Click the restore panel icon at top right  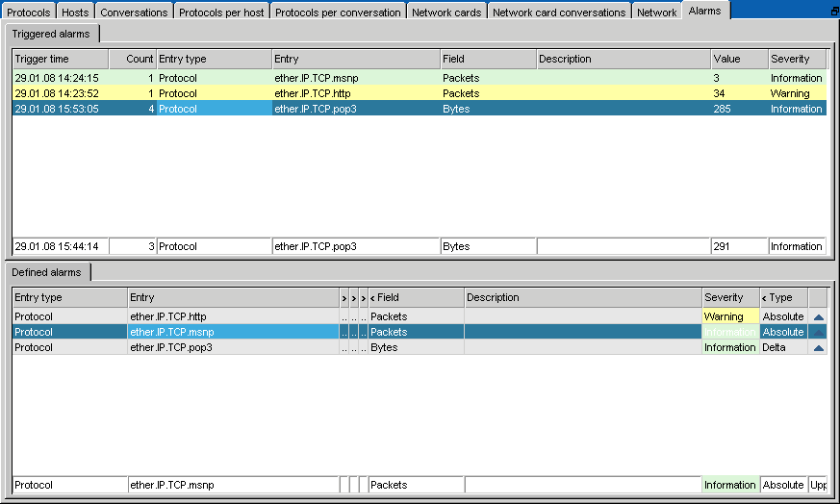(833, 11)
